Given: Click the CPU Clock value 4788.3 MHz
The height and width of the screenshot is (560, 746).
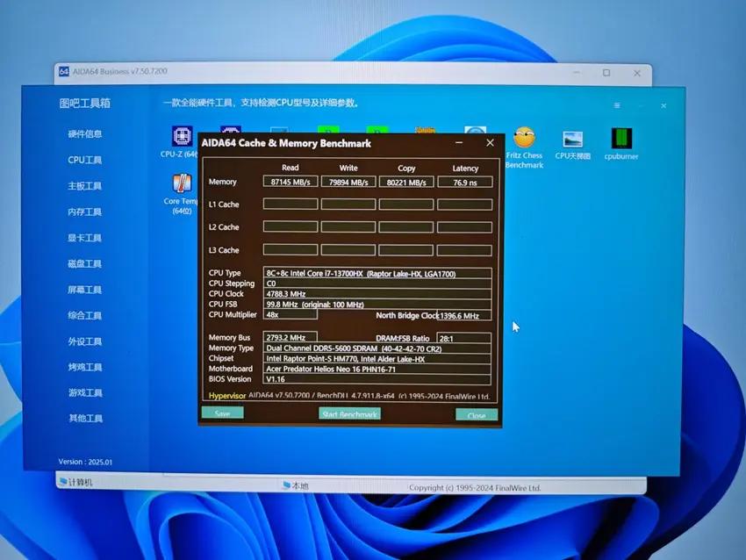Looking at the screenshot, I should (x=377, y=294).
